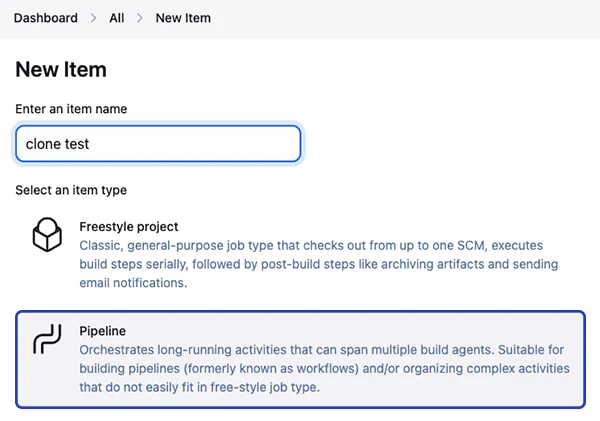The image size is (600, 421).
Task: Click the Pipeline icon
Action: pyautogui.click(x=47, y=339)
